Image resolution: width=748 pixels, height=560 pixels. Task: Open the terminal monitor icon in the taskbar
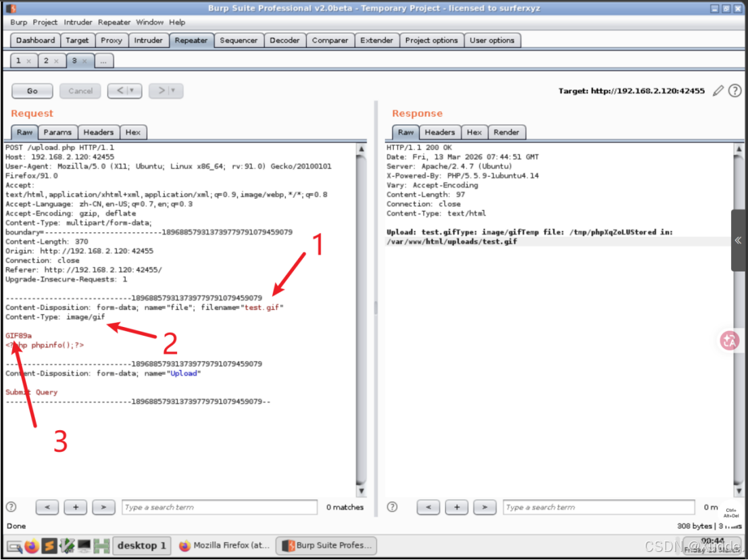point(84,545)
